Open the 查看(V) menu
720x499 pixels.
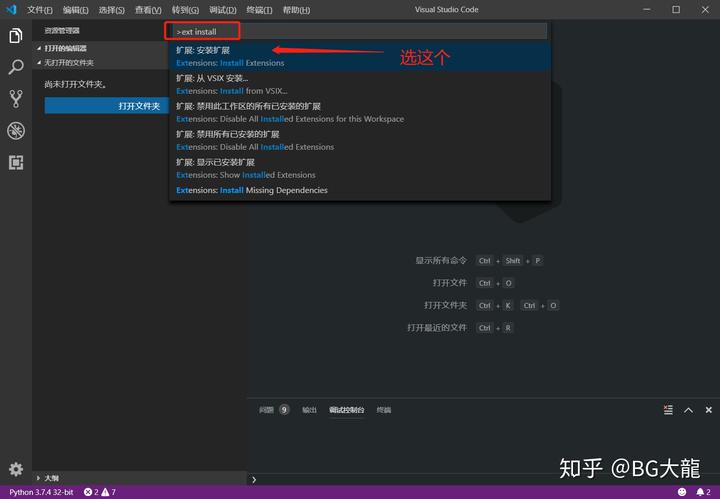[x=148, y=10]
